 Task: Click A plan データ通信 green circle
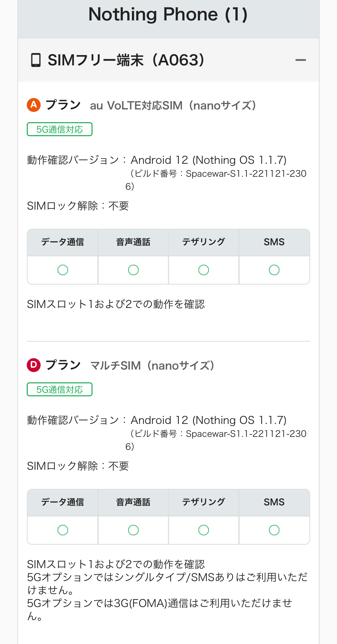click(63, 270)
